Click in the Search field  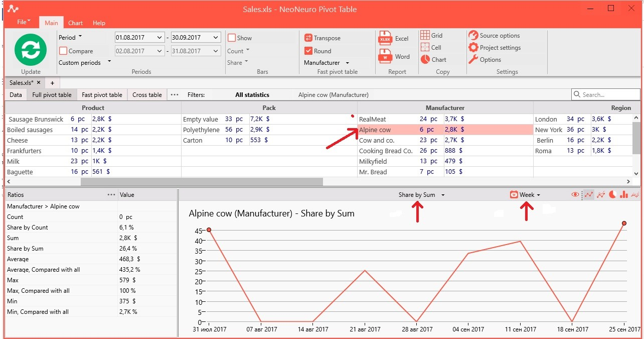coord(606,94)
